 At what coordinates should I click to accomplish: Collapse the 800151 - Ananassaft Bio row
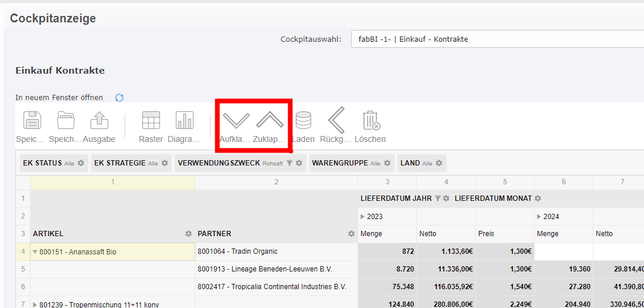pyautogui.click(x=35, y=251)
